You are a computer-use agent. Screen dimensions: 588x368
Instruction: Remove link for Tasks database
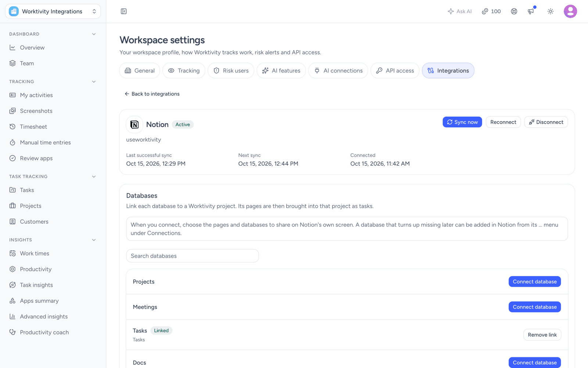coord(542,335)
